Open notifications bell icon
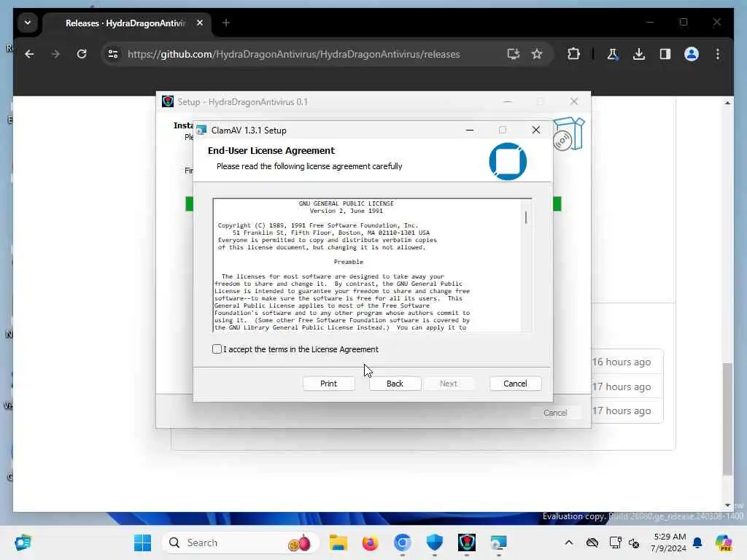The height and width of the screenshot is (560, 747). tap(698, 542)
